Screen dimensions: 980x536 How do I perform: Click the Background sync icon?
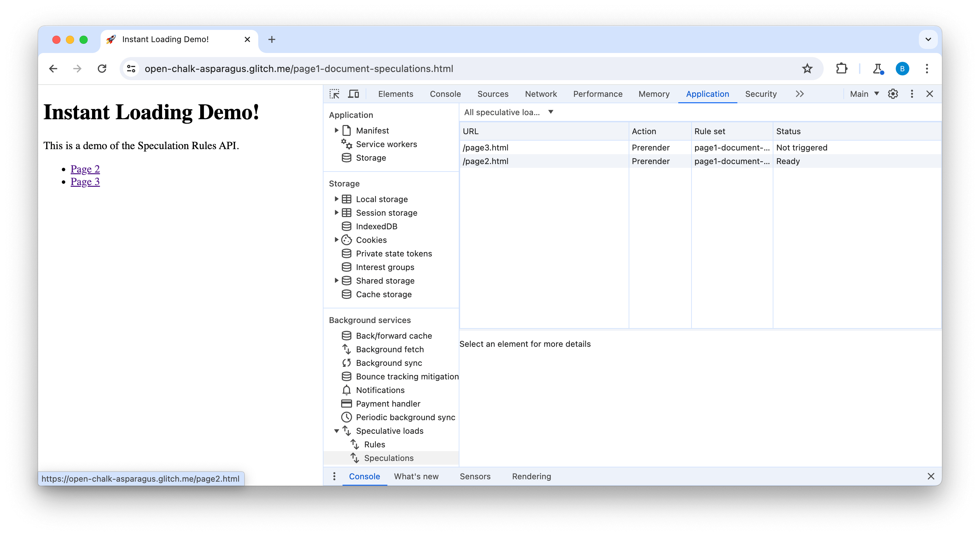(x=346, y=362)
